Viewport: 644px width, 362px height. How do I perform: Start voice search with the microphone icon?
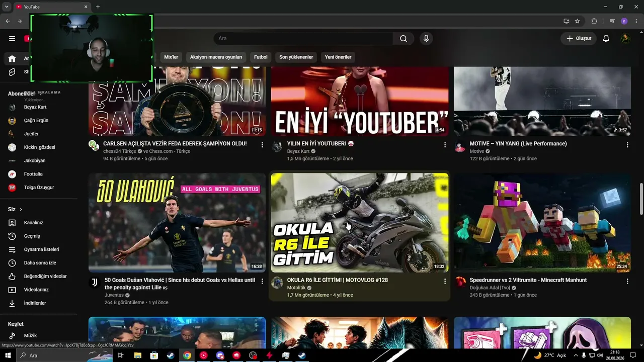click(x=426, y=39)
